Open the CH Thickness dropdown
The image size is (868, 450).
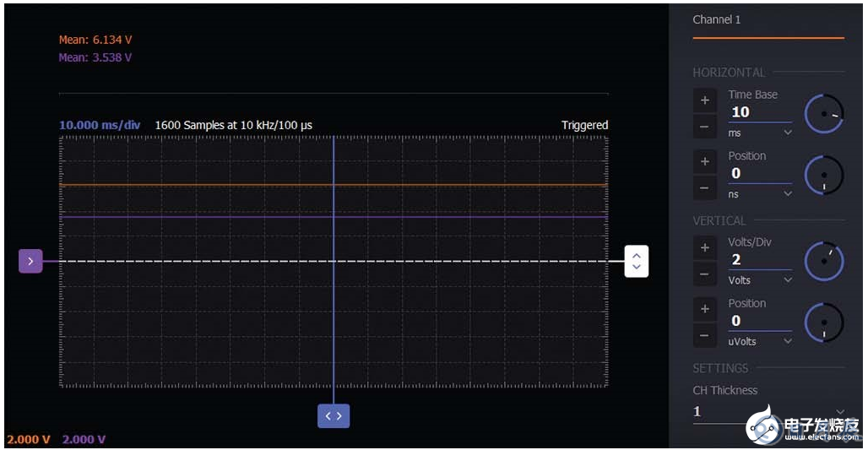[768, 412]
